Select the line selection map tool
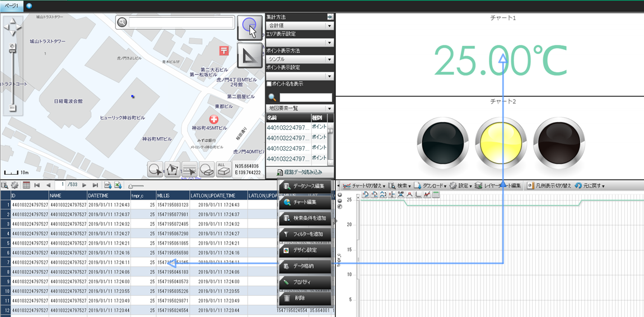The height and width of the screenshot is (317, 644). [190, 170]
